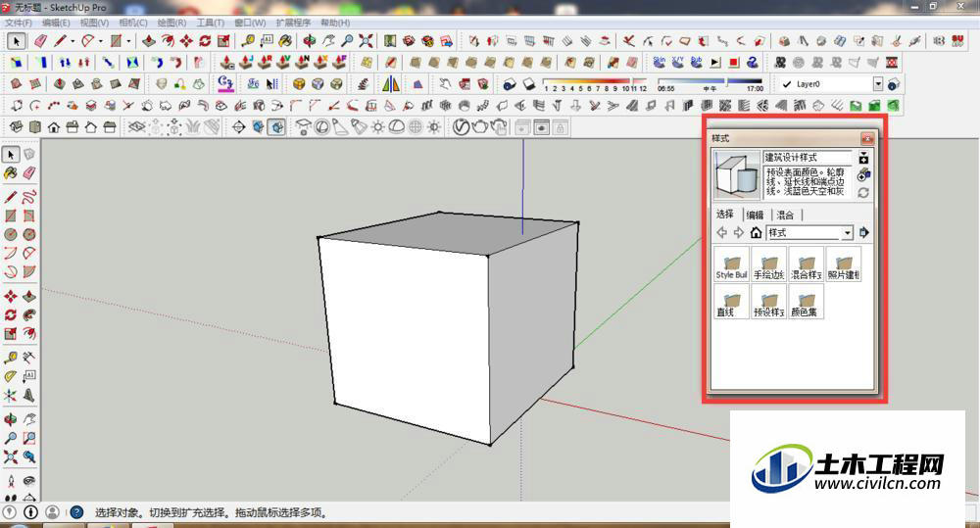Open the Style Builder folder
The height and width of the screenshot is (528, 980).
point(731,264)
